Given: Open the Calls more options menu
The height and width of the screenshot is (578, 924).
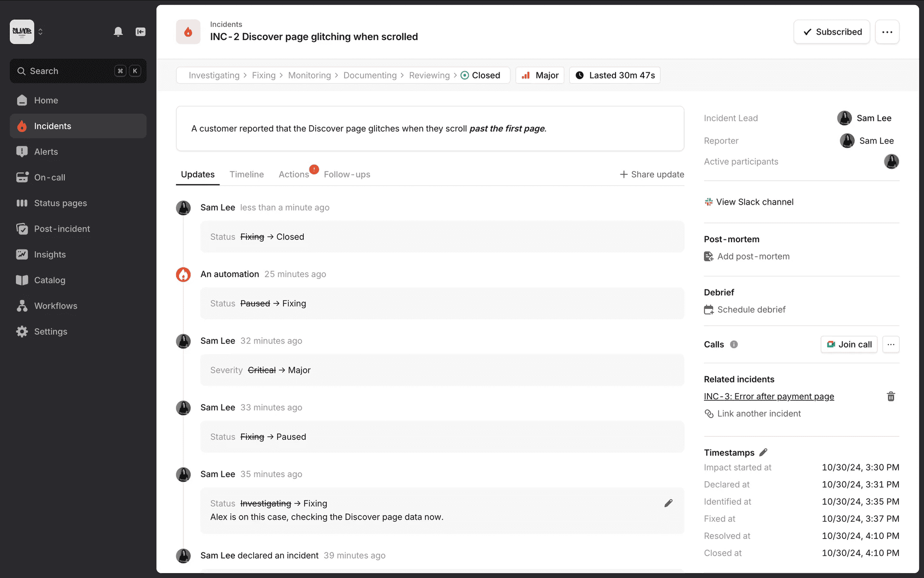Looking at the screenshot, I should (x=891, y=344).
